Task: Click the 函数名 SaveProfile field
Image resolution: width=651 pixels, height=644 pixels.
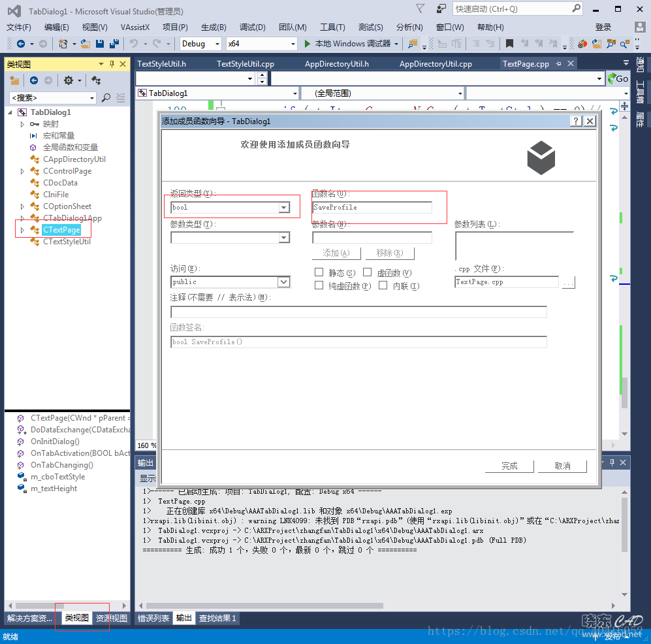Action: click(x=372, y=207)
